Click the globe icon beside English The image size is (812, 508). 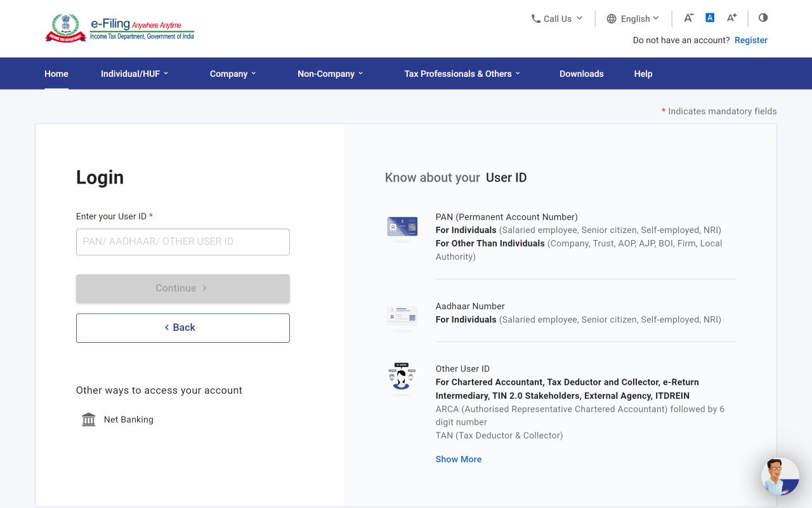tap(612, 18)
